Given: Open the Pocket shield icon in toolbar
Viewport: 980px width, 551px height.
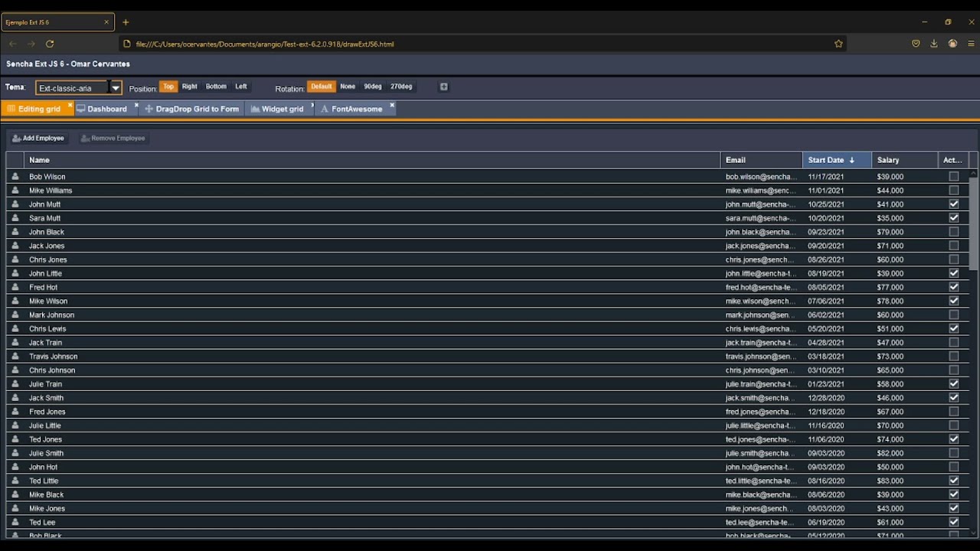Looking at the screenshot, I should (916, 44).
